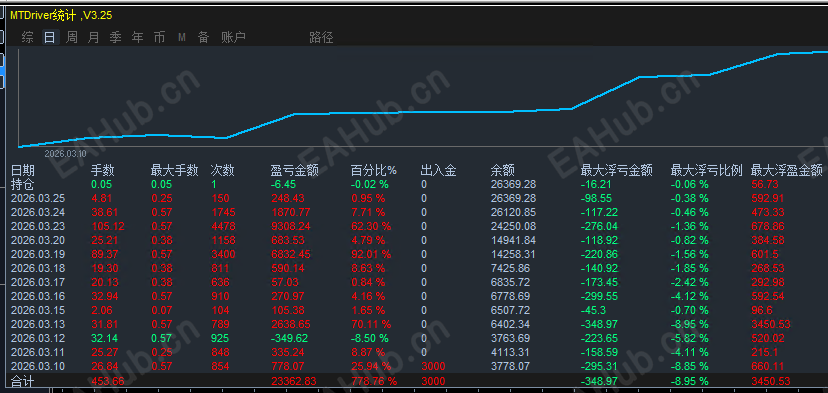Image resolution: width=828 pixels, height=393 pixels.
Task: Open the 周 weekly tab
Action: (x=72, y=38)
